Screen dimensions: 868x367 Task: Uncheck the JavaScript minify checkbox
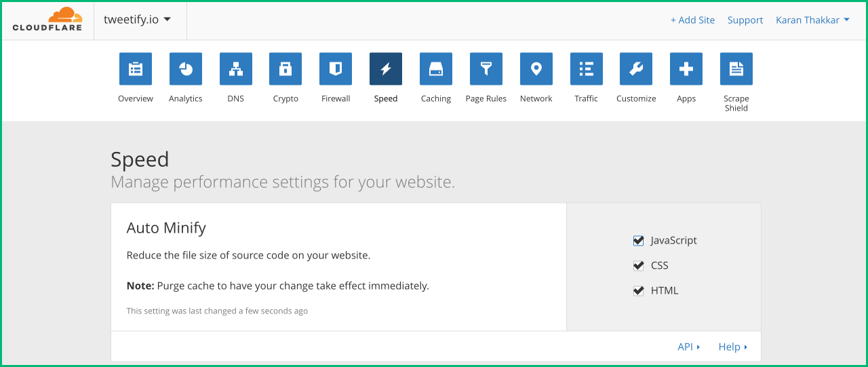[638, 241]
